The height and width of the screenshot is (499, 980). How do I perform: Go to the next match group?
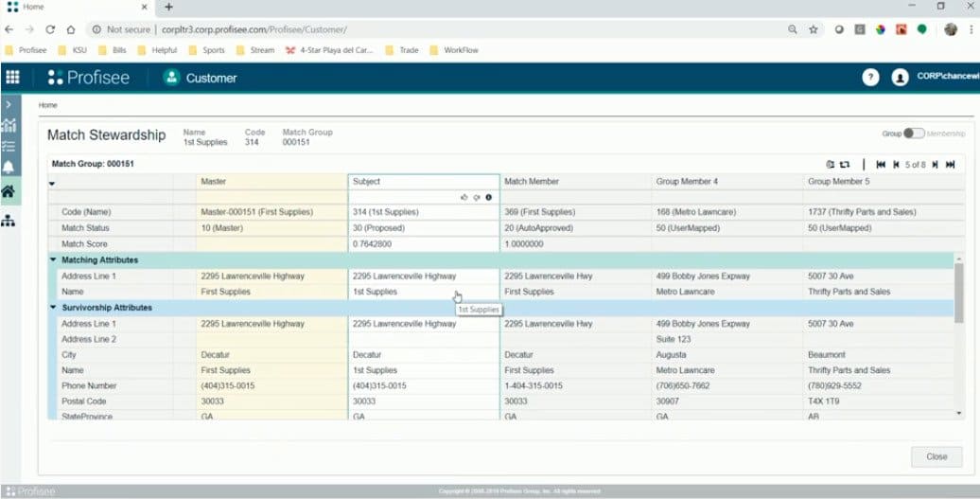click(936, 165)
